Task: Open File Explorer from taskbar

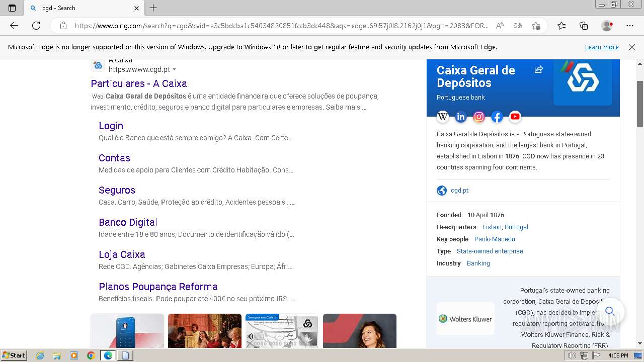Action: click(x=57, y=355)
